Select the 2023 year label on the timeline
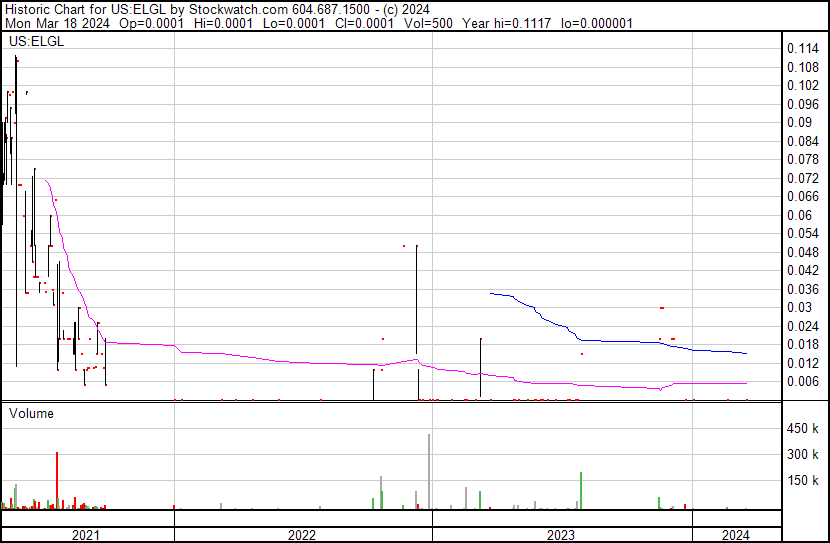 pos(561,535)
